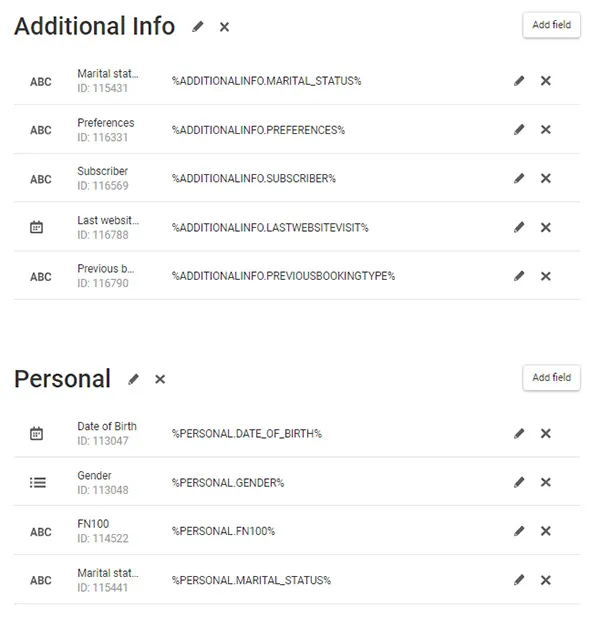
Task: Edit the Last website visit field
Action: coord(519,228)
